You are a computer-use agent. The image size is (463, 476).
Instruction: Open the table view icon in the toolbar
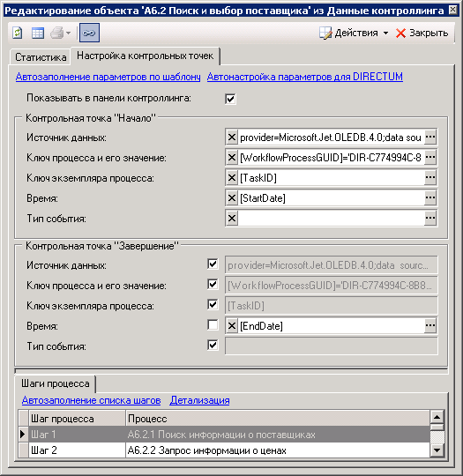pyautogui.click(x=38, y=33)
